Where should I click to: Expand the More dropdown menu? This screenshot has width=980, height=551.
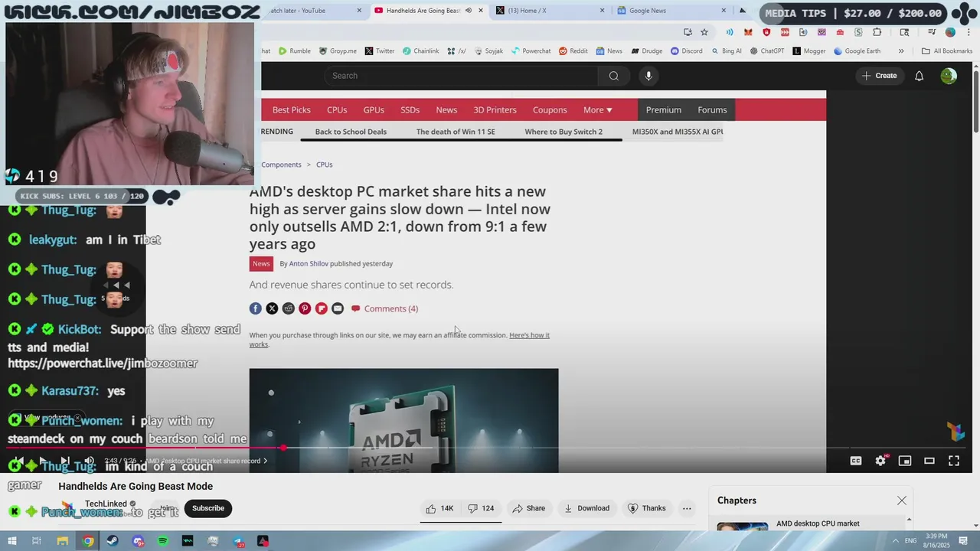(x=598, y=110)
